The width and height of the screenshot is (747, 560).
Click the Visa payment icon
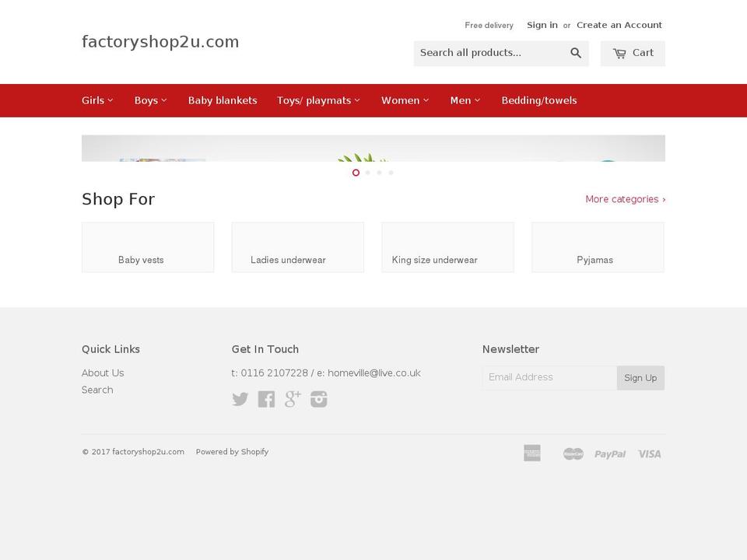(x=650, y=453)
